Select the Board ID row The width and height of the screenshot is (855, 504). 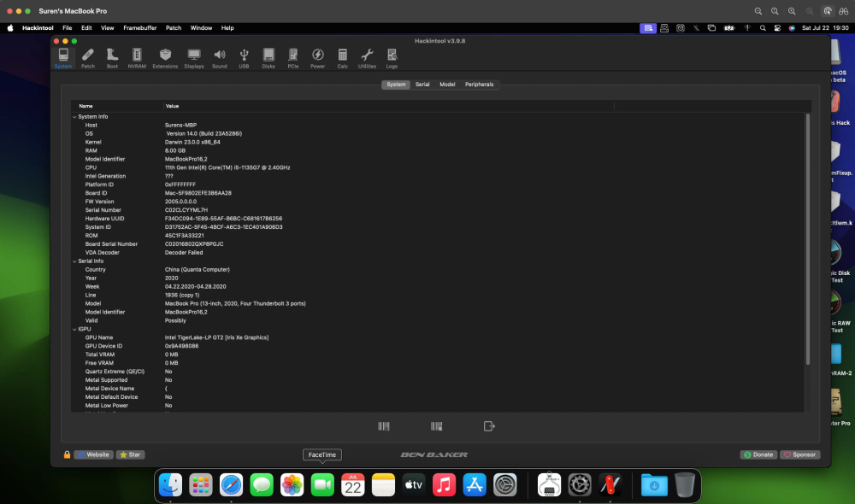438,193
